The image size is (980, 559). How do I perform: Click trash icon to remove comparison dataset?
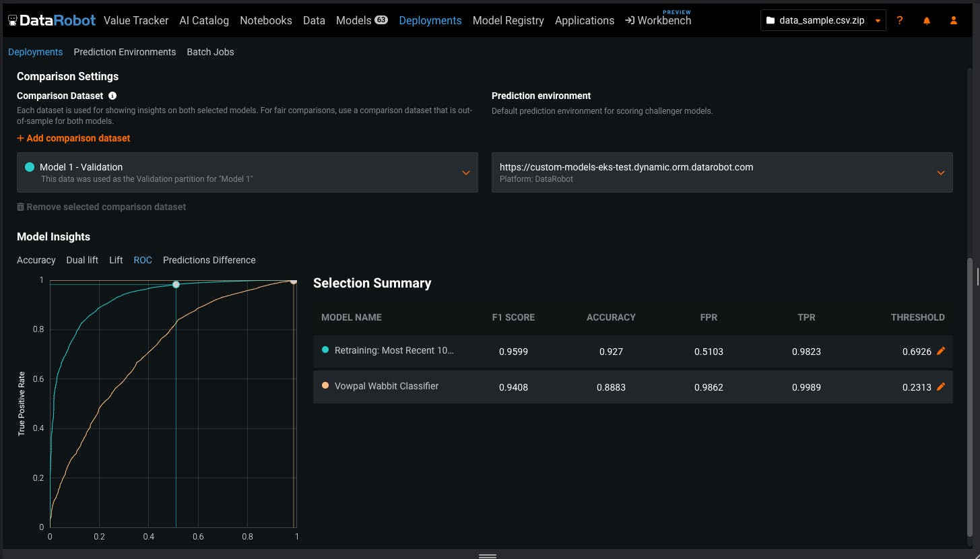(x=20, y=207)
